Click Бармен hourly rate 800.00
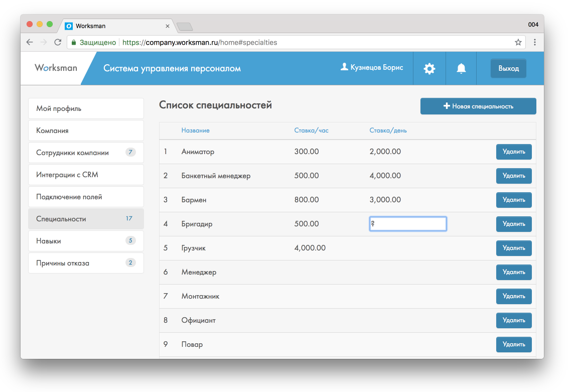 tap(307, 200)
